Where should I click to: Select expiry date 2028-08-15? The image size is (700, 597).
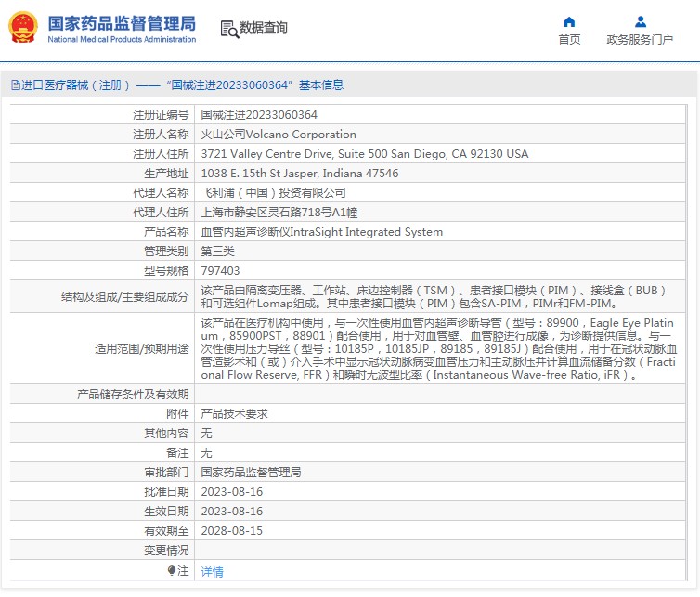click(x=232, y=530)
